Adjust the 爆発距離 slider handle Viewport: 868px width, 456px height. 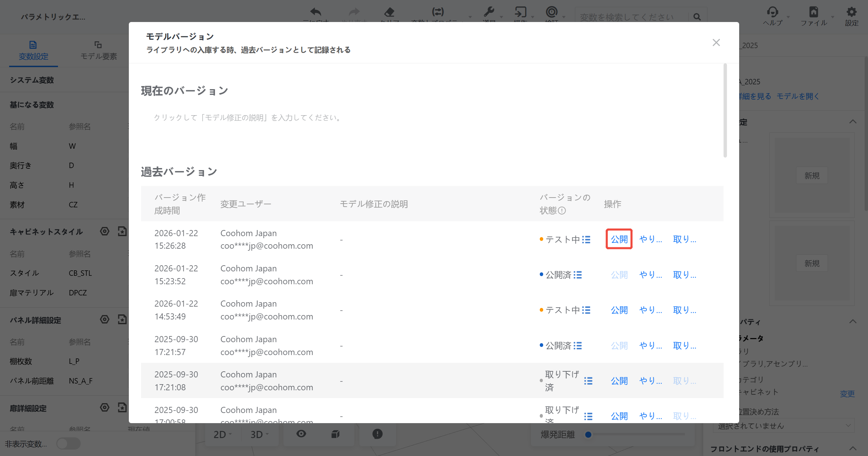(x=588, y=434)
